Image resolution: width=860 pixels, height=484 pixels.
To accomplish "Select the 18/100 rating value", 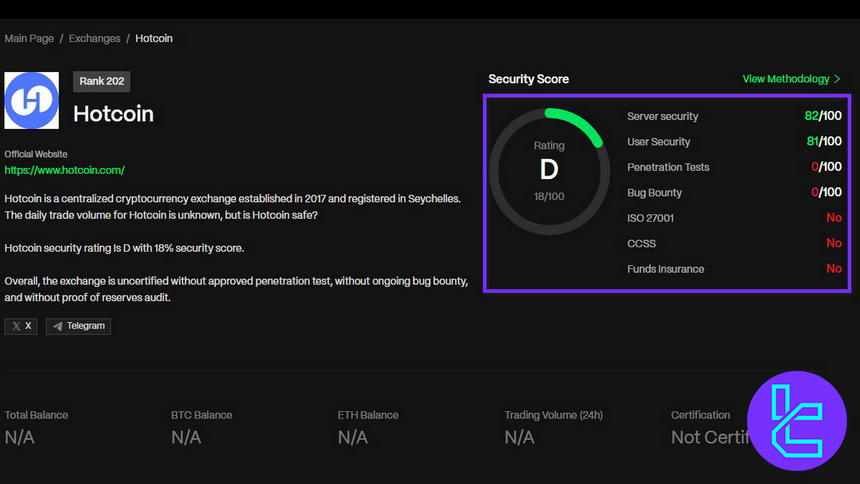I will coord(549,196).
